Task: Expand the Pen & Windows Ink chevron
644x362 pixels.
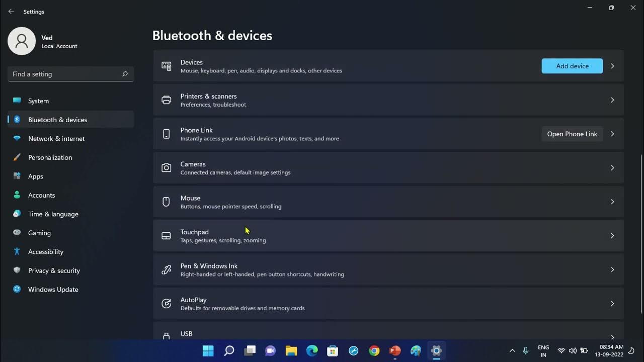Action: point(612,269)
